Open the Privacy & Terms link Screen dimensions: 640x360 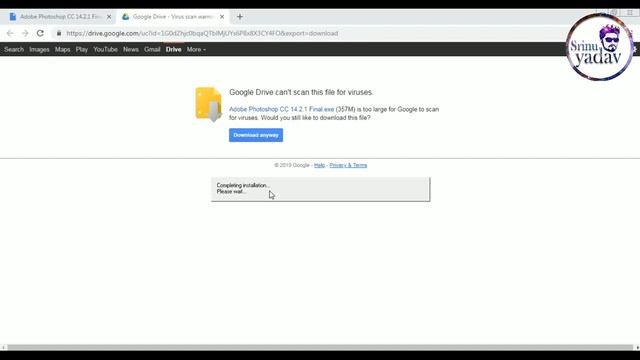348,165
